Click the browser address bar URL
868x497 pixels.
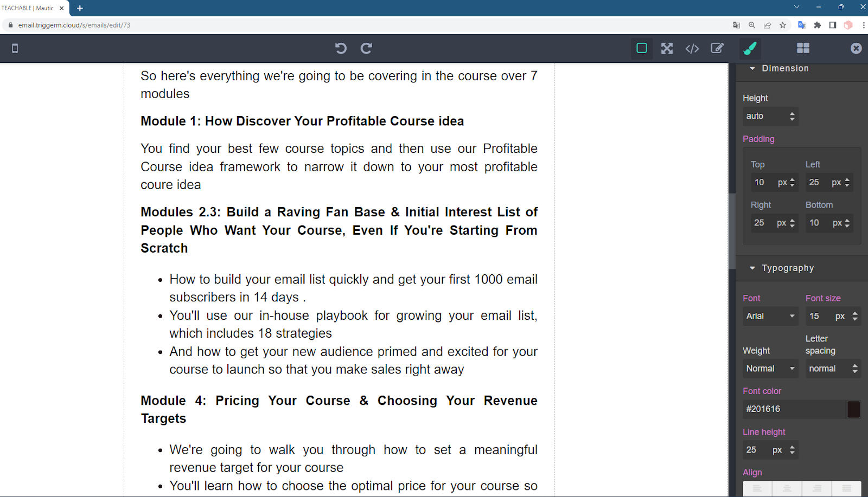(x=74, y=25)
